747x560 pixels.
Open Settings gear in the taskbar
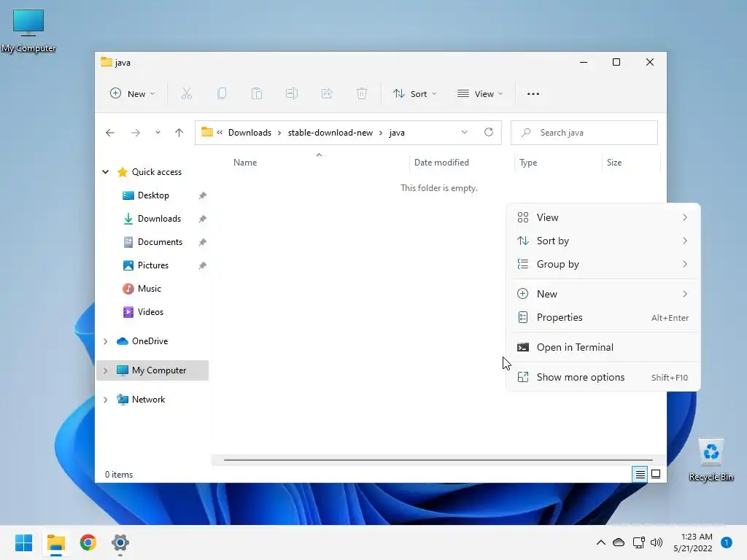120,542
